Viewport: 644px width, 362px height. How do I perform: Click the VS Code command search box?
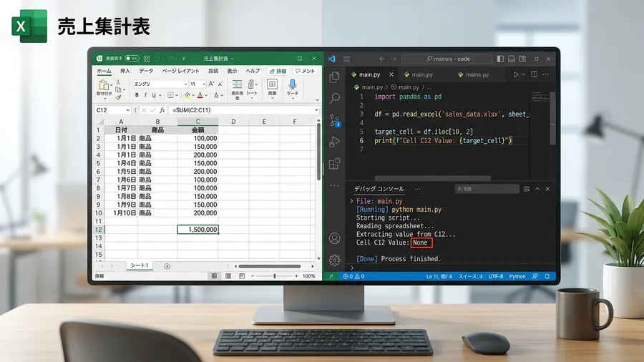447,59
